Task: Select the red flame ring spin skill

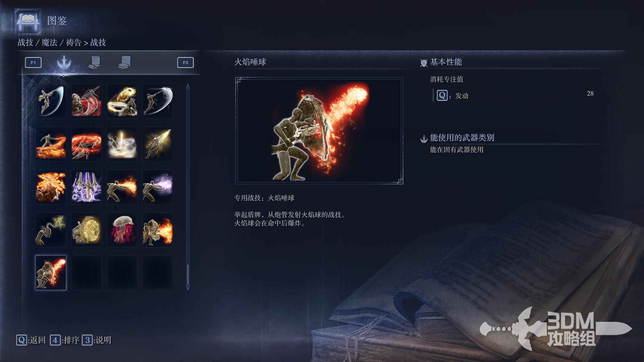Action: (x=87, y=144)
